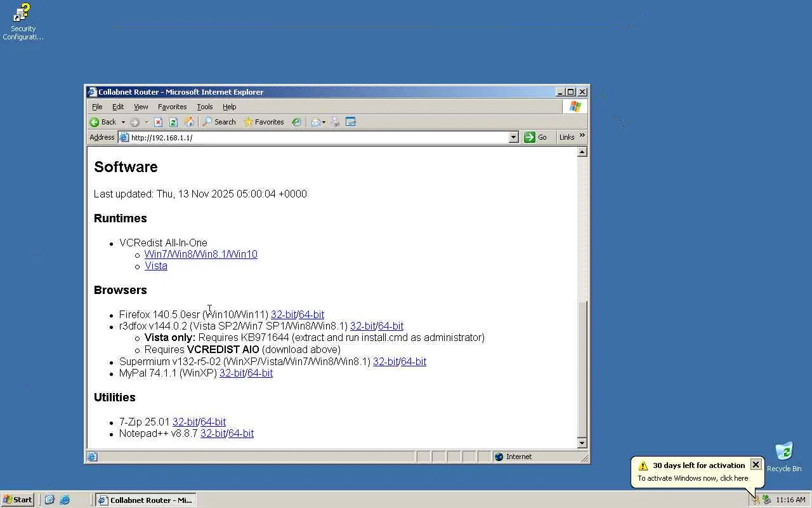Click the Mail envelope toolbar icon
Screen dimensions: 812x508
point(315,122)
